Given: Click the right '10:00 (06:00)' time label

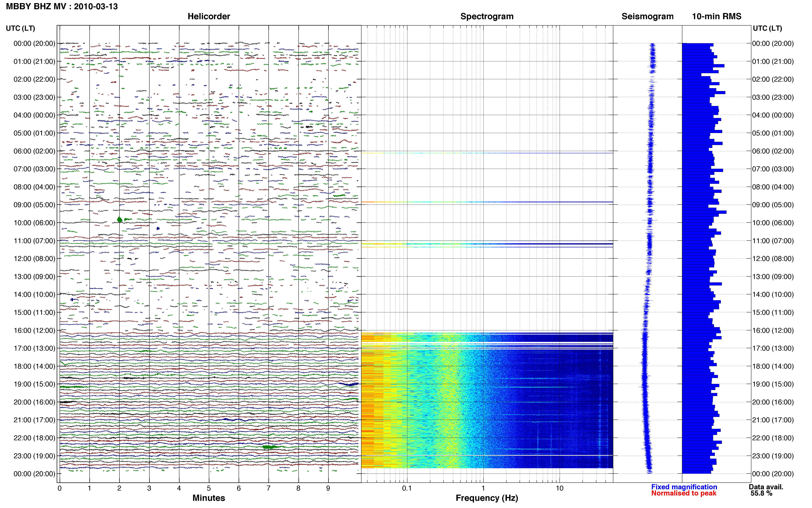Looking at the screenshot, I should coord(773,223).
